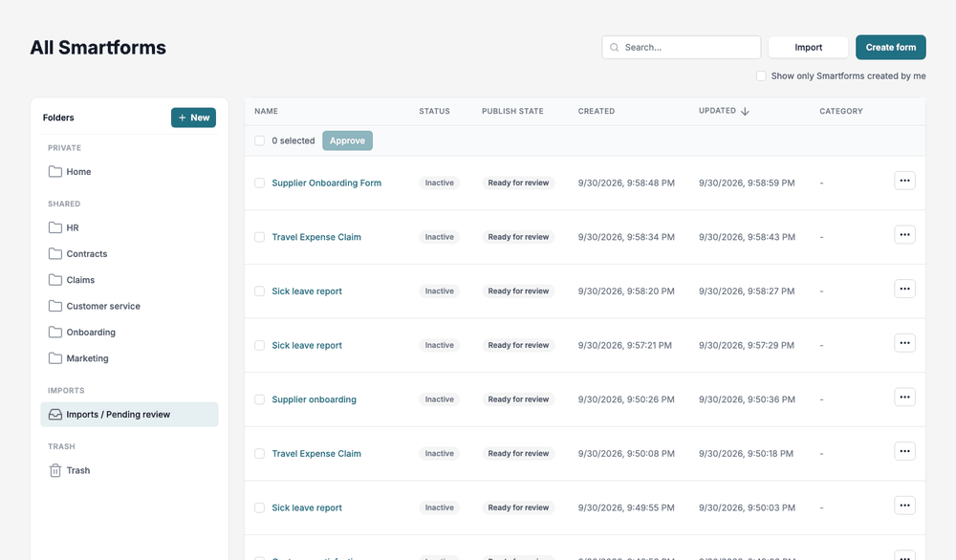
Task: Click the New folder button
Action: coord(193,118)
